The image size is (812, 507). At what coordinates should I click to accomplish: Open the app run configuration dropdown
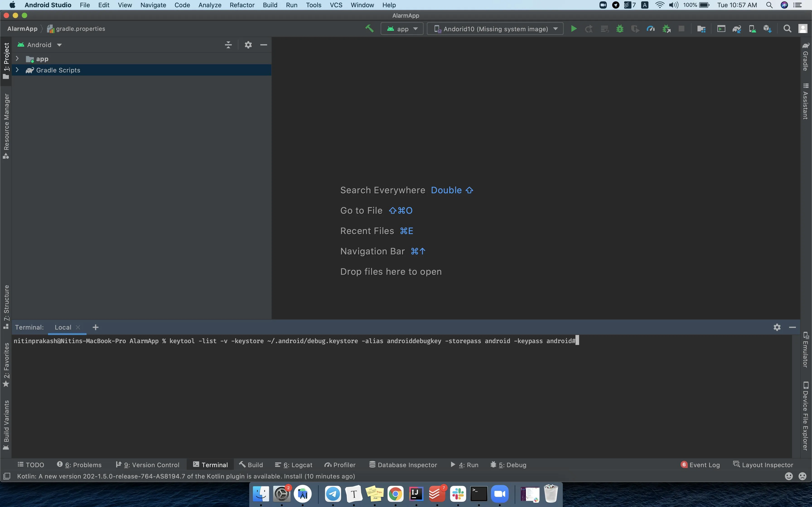click(x=402, y=29)
